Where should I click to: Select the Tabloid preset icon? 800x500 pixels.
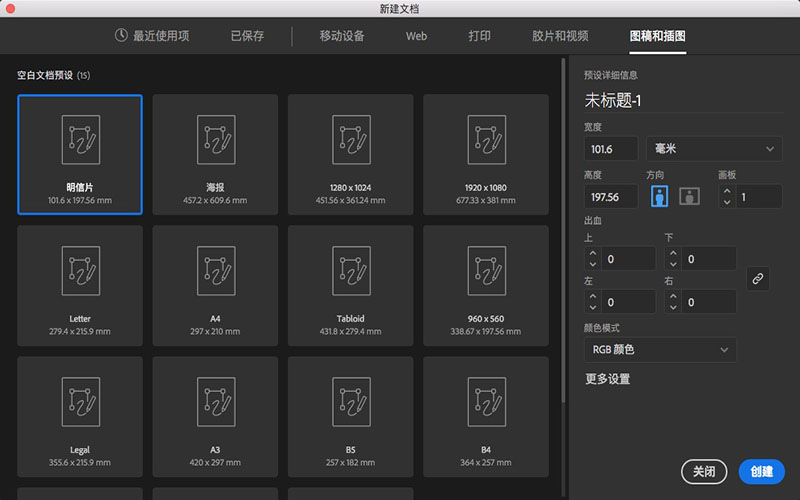tap(351, 270)
